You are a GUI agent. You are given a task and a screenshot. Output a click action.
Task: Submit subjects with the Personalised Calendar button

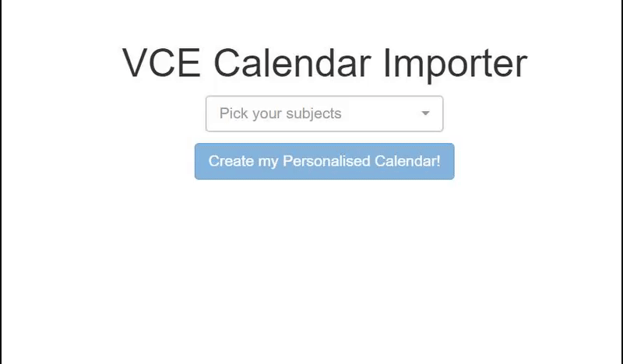pyautogui.click(x=324, y=162)
